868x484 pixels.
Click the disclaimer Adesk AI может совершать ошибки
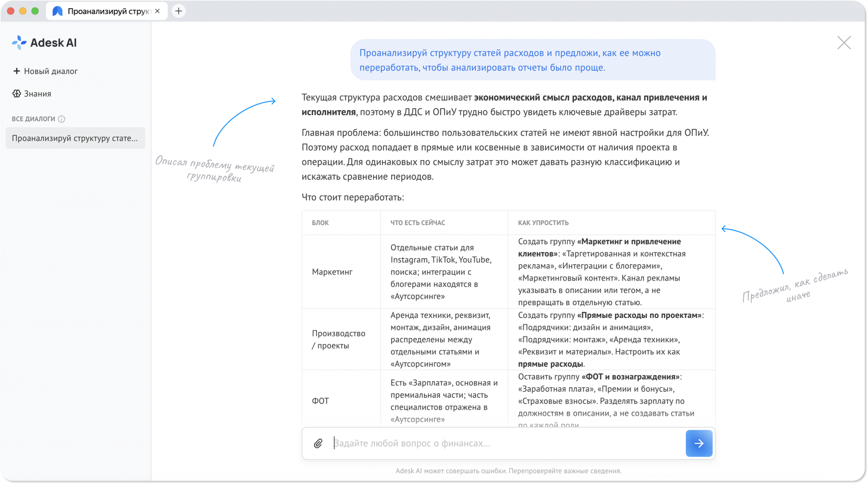pos(508,471)
